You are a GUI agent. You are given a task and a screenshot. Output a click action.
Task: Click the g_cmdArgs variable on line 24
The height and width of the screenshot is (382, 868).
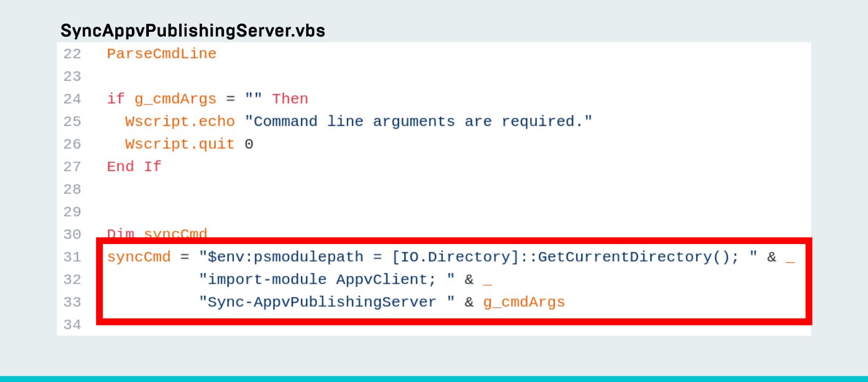coord(175,99)
